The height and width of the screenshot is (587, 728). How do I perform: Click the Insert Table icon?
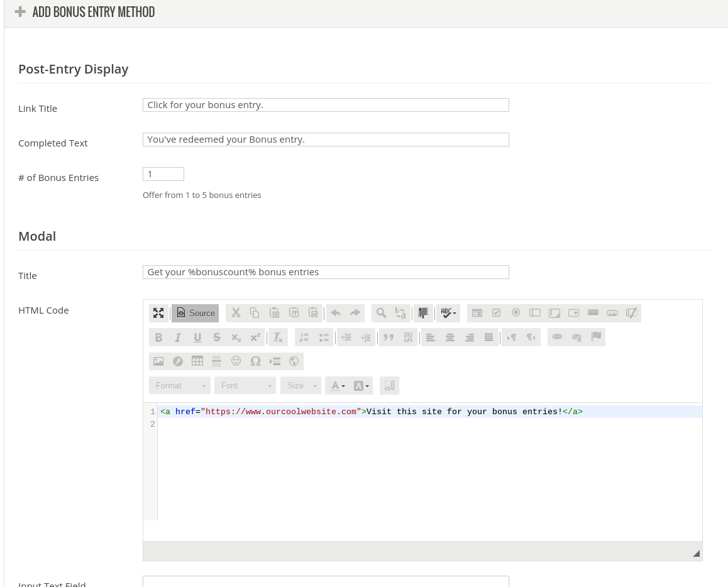[x=197, y=361]
